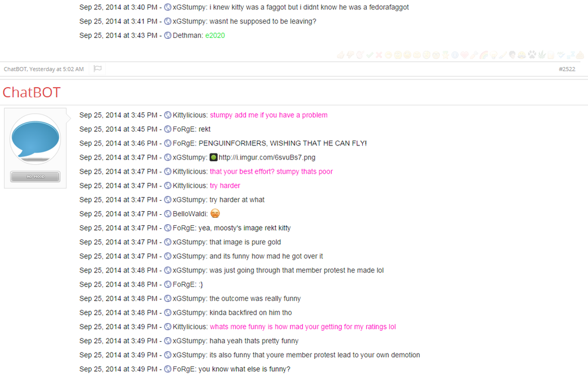
Task: Rate post with red X icon
Action: (x=379, y=55)
